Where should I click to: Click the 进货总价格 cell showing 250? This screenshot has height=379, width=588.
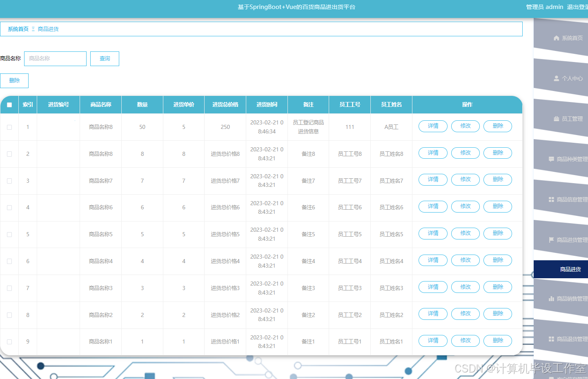225,127
